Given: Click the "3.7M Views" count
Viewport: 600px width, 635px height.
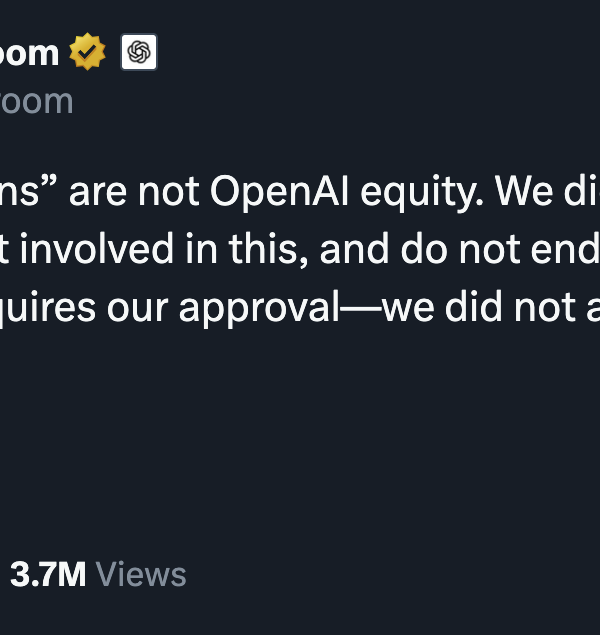Looking at the screenshot, I should tap(97, 575).
